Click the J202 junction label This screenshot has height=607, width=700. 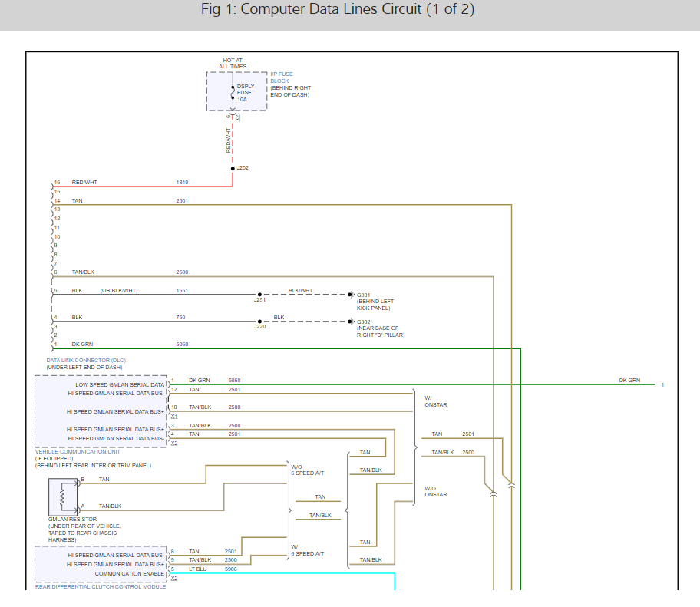coord(243,168)
